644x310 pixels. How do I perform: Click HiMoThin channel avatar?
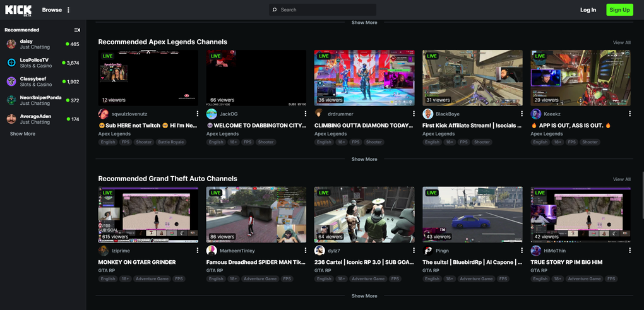click(535, 251)
